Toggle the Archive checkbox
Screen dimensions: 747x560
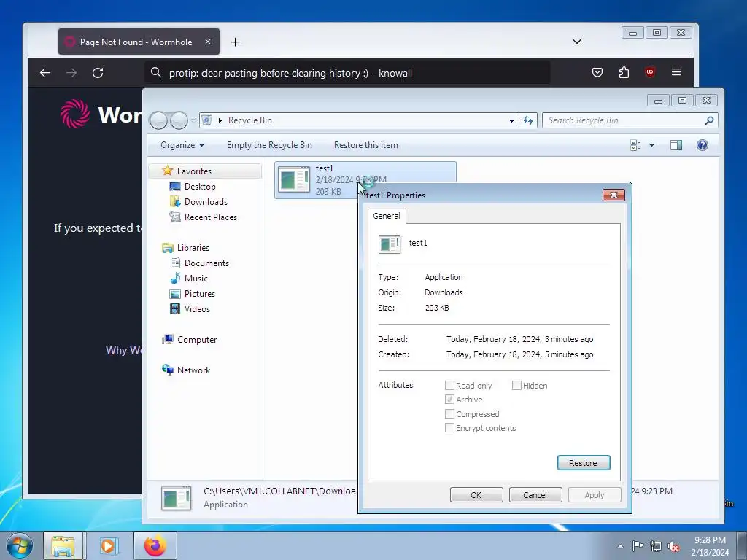tap(449, 400)
